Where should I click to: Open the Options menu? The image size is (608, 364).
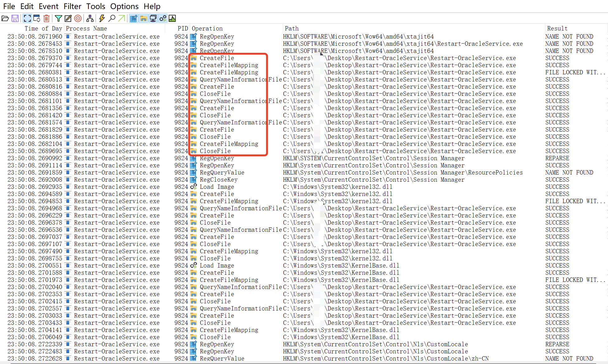coord(124,6)
